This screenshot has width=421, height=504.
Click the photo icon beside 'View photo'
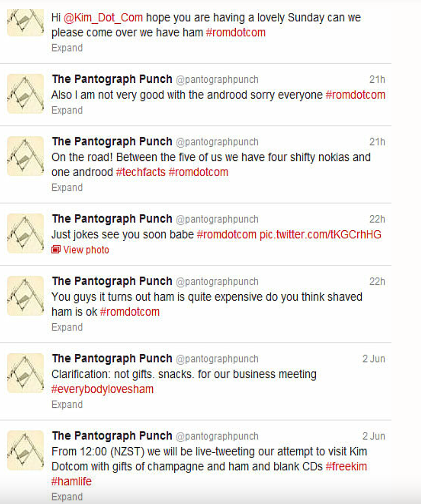click(56, 250)
